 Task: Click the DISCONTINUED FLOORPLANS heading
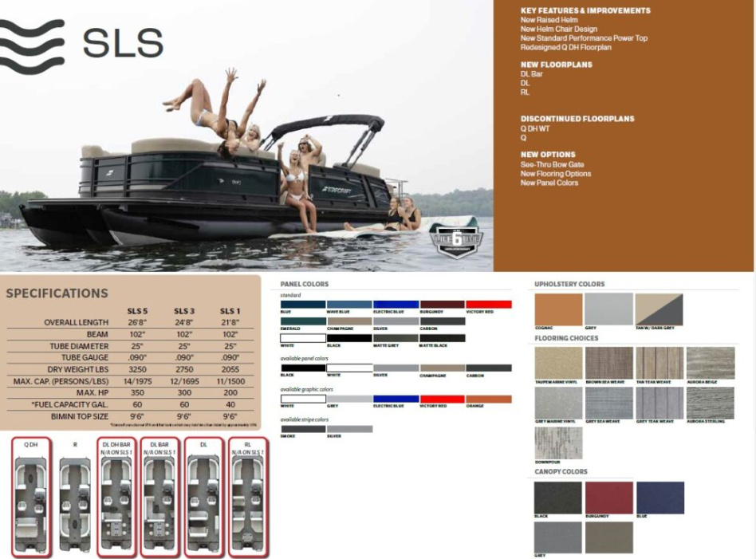point(577,117)
